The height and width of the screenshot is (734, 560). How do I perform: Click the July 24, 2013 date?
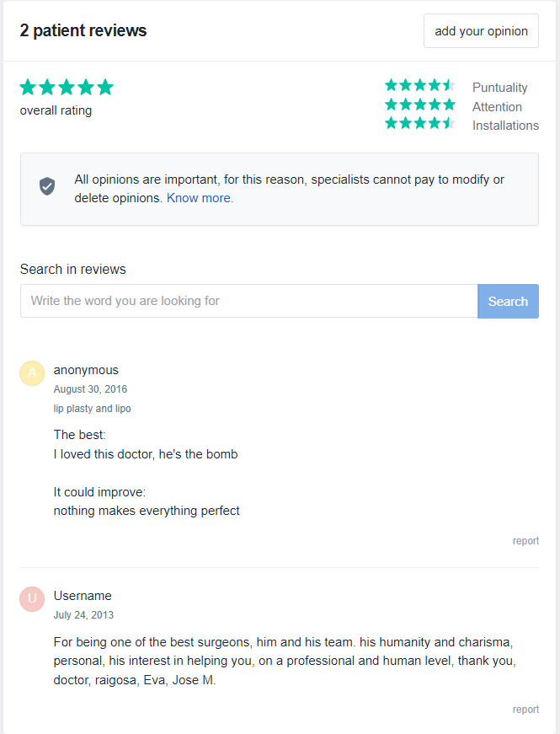point(83,615)
